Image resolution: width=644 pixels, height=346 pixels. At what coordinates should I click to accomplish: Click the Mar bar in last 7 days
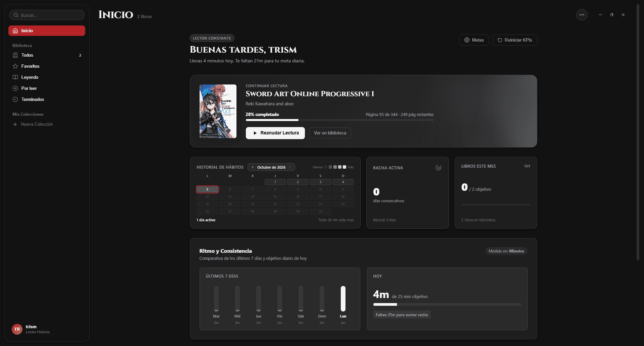[x=216, y=299]
